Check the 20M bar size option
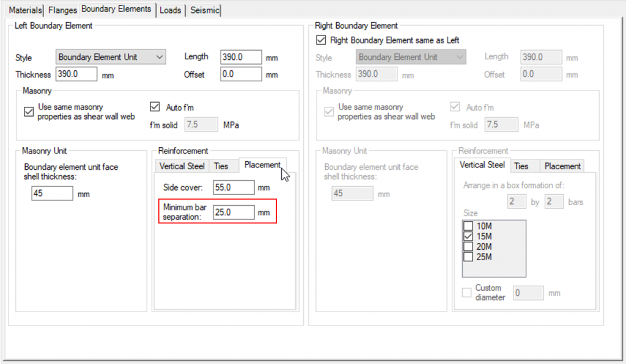Image resolution: width=626 pixels, height=364 pixels. (469, 247)
